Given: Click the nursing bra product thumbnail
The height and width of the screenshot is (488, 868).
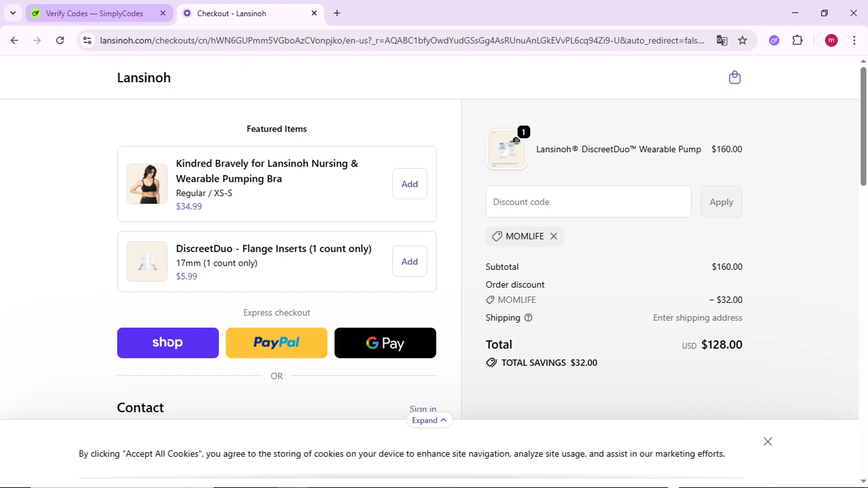Looking at the screenshot, I should [147, 184].
